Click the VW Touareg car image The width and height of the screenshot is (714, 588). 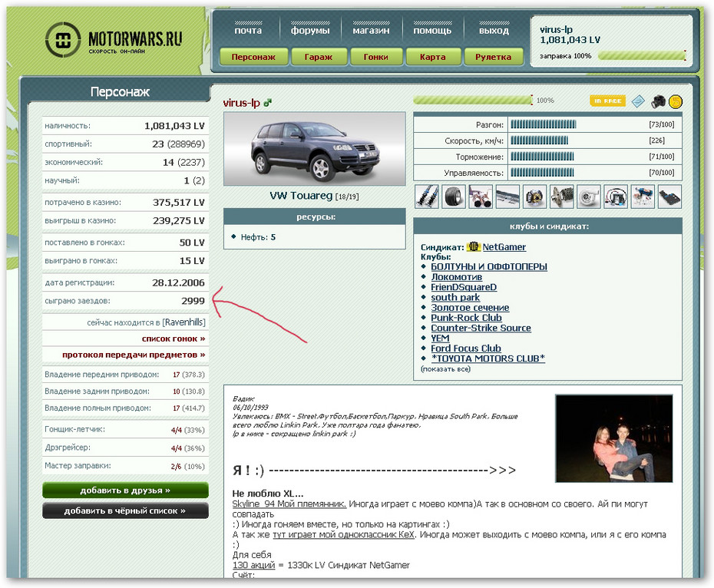[x=314, y=148]
